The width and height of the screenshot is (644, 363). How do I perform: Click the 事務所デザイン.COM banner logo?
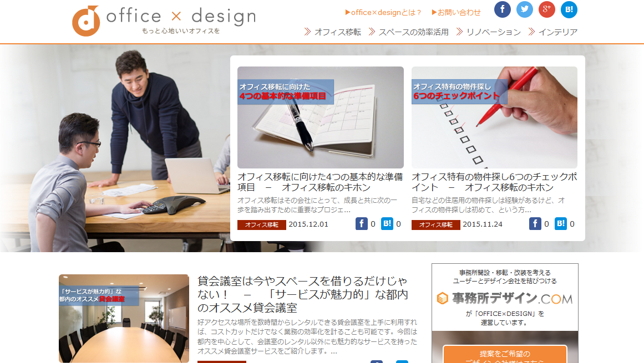tap(505, 298)
